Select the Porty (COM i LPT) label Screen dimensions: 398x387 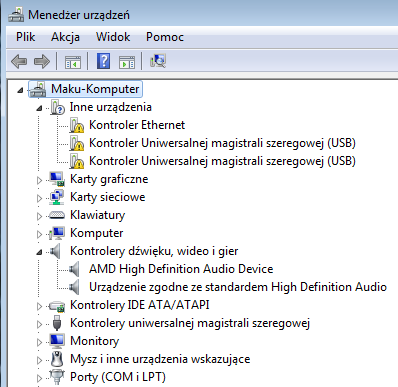coord(118,377)
